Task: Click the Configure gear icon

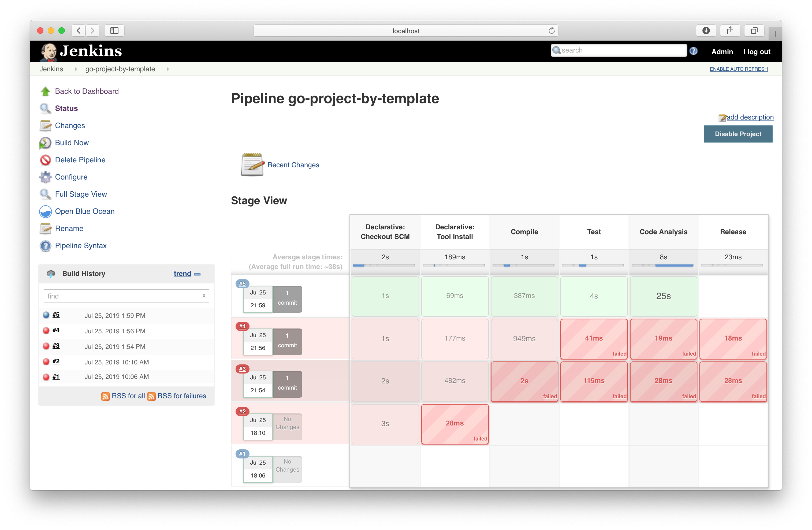Action: 45,177
